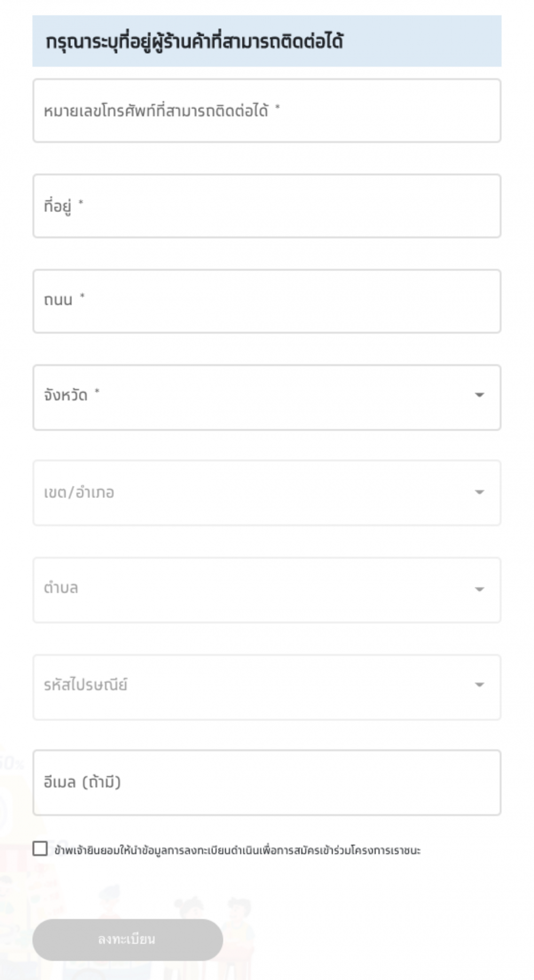Click the ข้าพเจ้ายินยอม consent statement text

(x=238, y=850)
